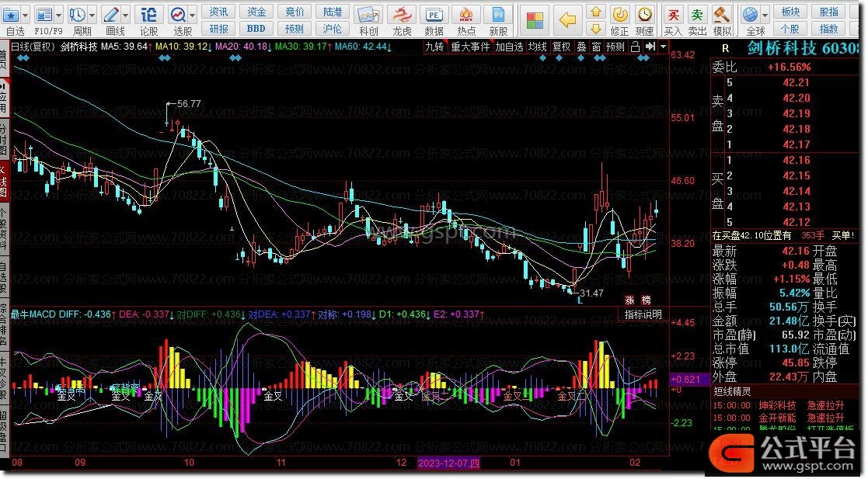868x479 pixels.
Task: Click the 修正 correction icon
Action: point(619,15)
